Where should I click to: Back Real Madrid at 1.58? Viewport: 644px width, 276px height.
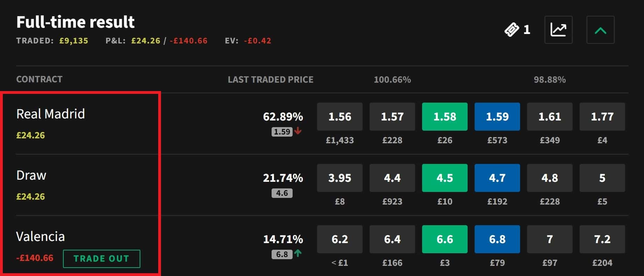444,117
